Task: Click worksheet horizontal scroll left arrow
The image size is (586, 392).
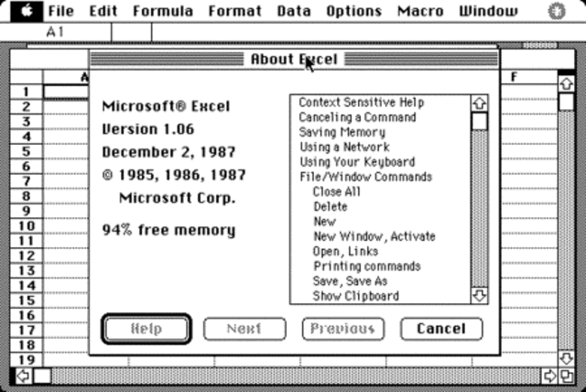Action: pyautogui.click(x=23, y=376)
